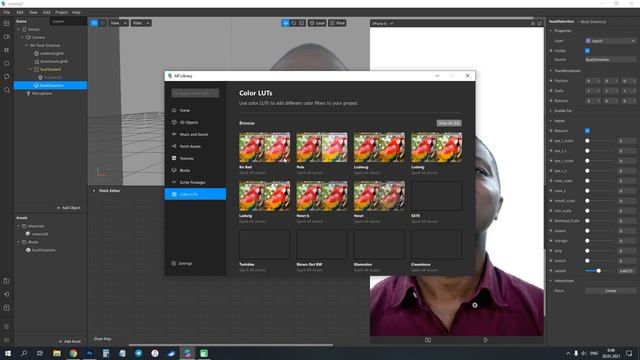Open AR Library Settings
The height and width of the screenshot is (360, 640).
pos(182,263)
